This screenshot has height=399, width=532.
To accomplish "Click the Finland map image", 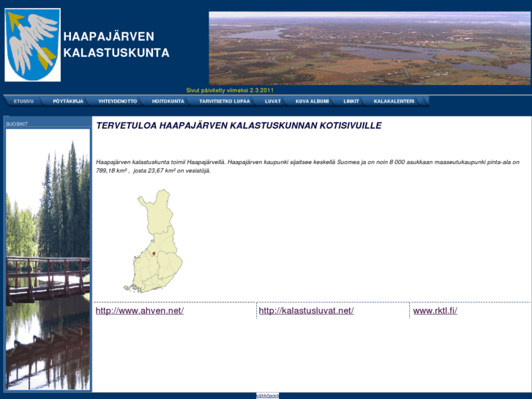I will point(155,241).
